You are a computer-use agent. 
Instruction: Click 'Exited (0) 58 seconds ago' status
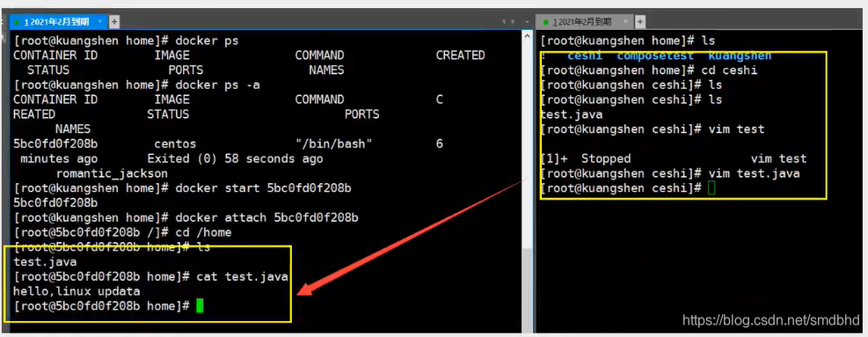pyautogui.click(x=235, y=158)
